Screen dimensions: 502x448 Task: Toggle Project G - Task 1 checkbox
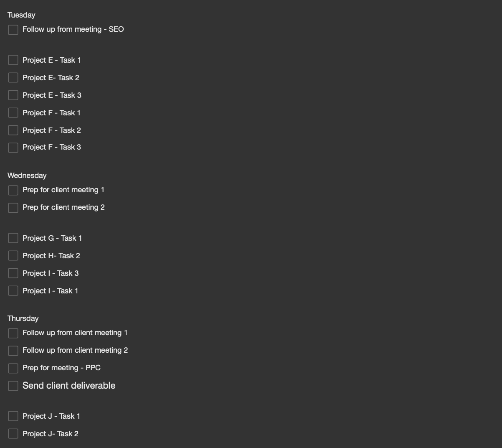[x=13, y=238]
